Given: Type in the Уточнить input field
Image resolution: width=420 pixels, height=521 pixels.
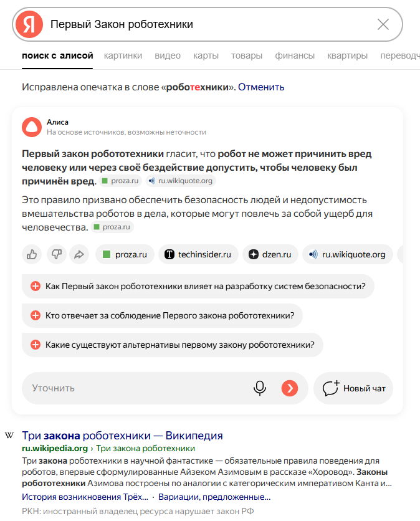Looking at the screenshot, I should coord(137,388).
